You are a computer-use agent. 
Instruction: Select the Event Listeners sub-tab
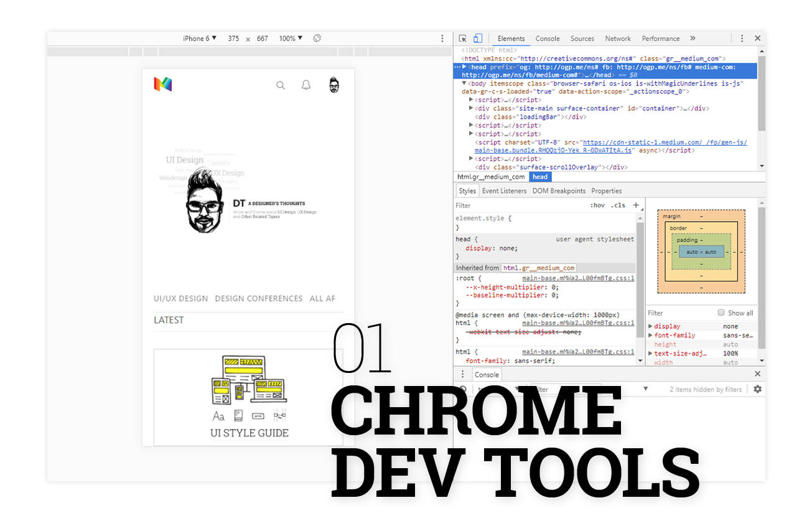coord(504,191)
